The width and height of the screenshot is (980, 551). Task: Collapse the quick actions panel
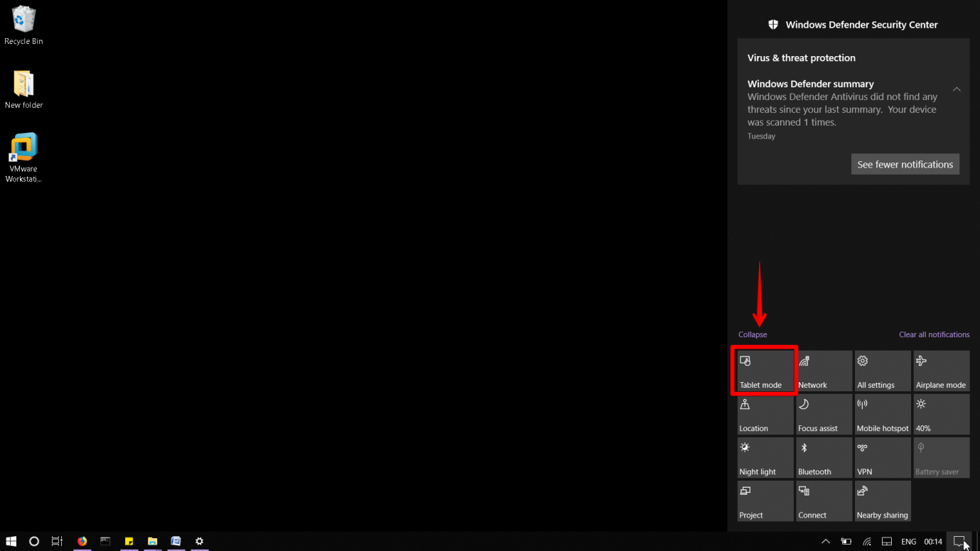(x=753, y=334)
